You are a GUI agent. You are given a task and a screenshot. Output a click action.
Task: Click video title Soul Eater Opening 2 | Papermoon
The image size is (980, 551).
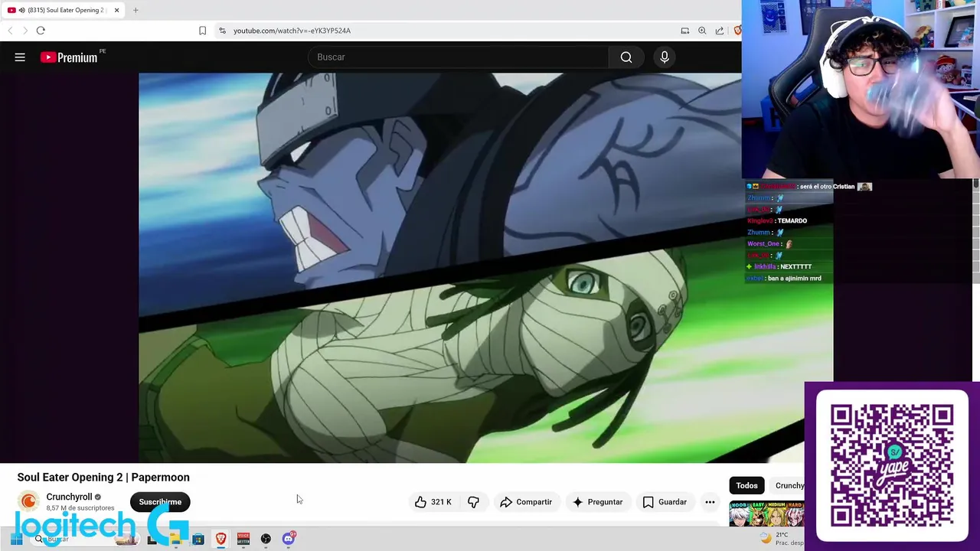pos(103,477)
